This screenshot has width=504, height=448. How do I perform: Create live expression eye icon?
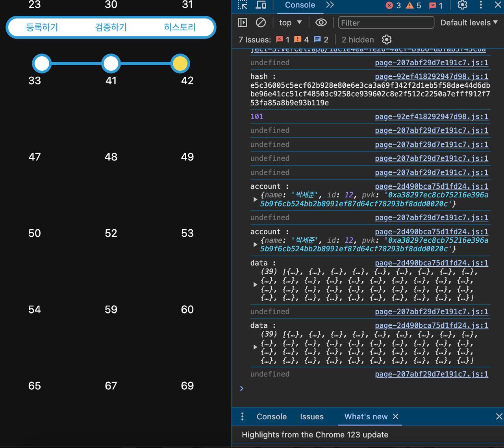(x=321, y=22)
